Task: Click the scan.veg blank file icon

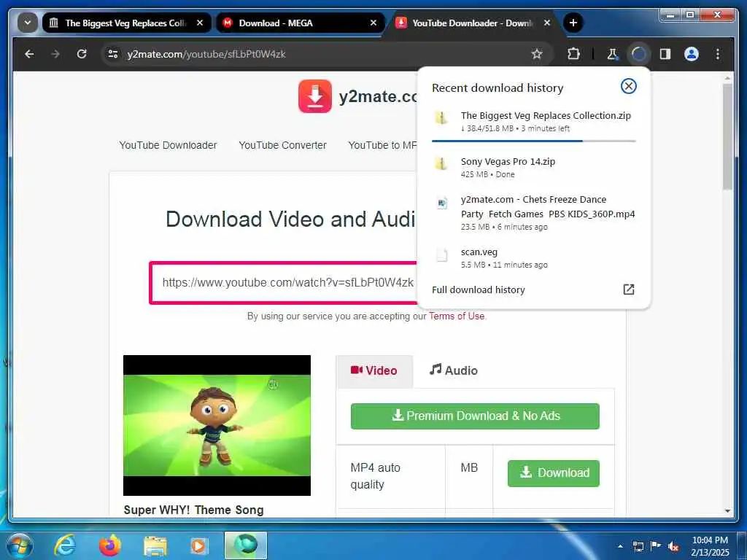Action: (x=442, y=256)
